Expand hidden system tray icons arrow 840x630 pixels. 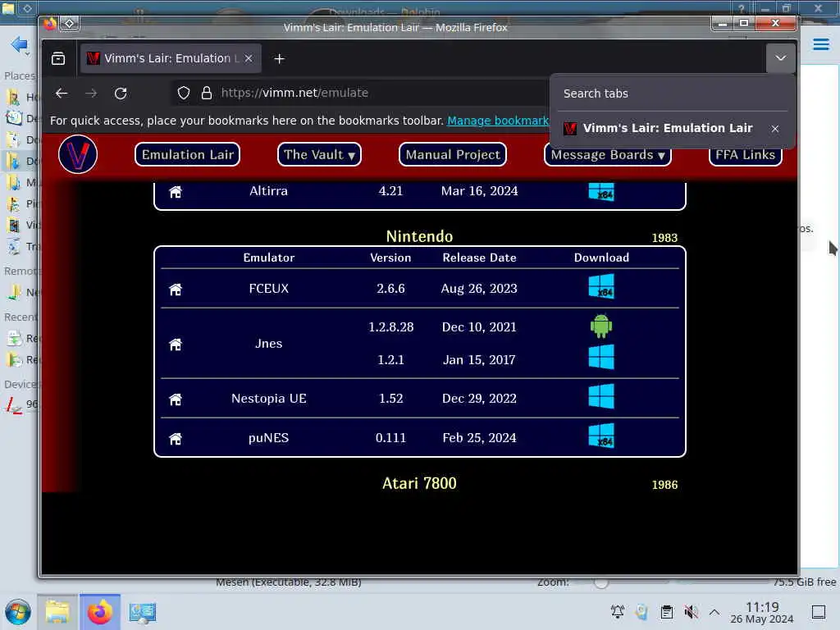tap(714, 611)
